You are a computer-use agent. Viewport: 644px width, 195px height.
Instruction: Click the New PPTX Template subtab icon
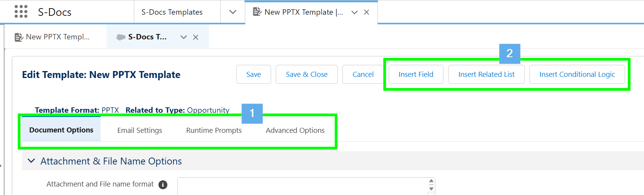click(19, 37)
